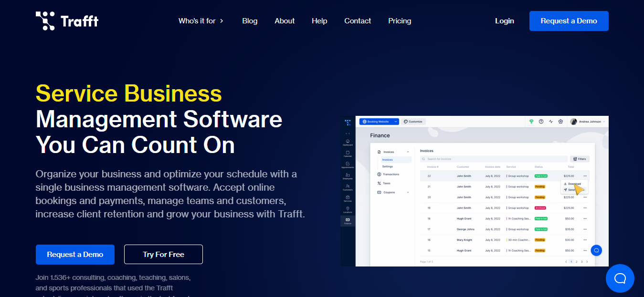The height and width of the screenshot is (297, 644).
Task: Click the green trophy icon in the preview toolbar
Action: [531, 122]
